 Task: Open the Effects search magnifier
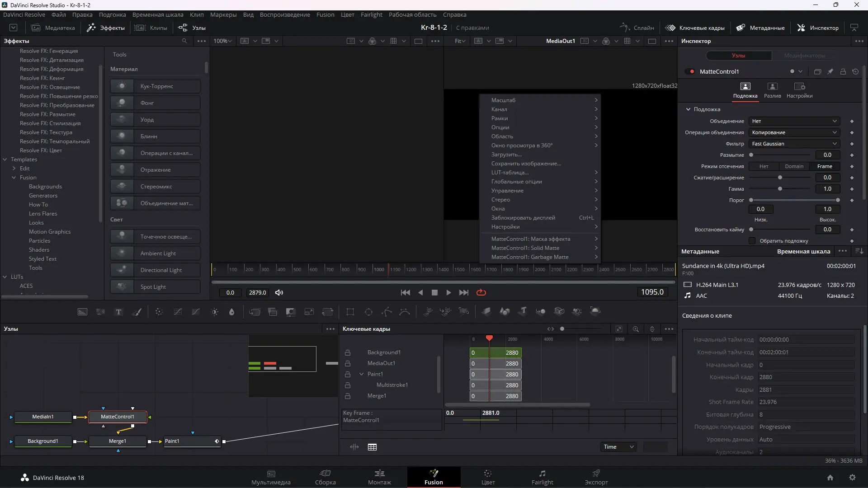click(x=184, y=41)
